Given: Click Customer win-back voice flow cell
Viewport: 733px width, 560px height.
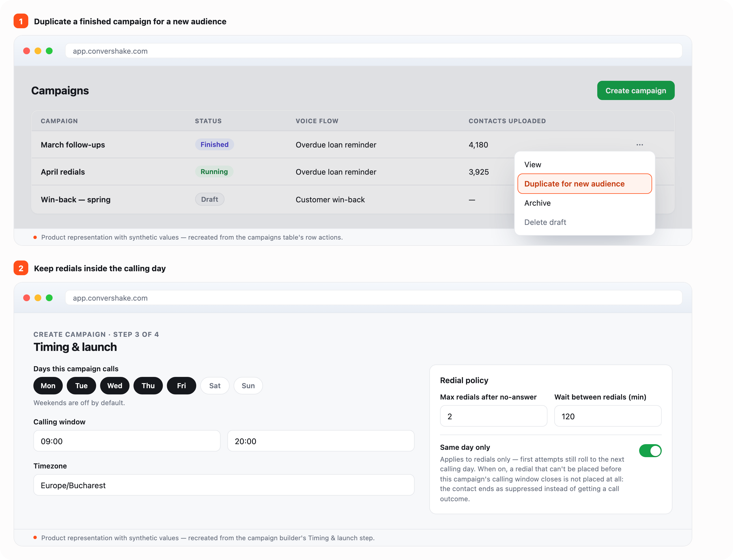Looking at the screenshot, I should 330,199.
